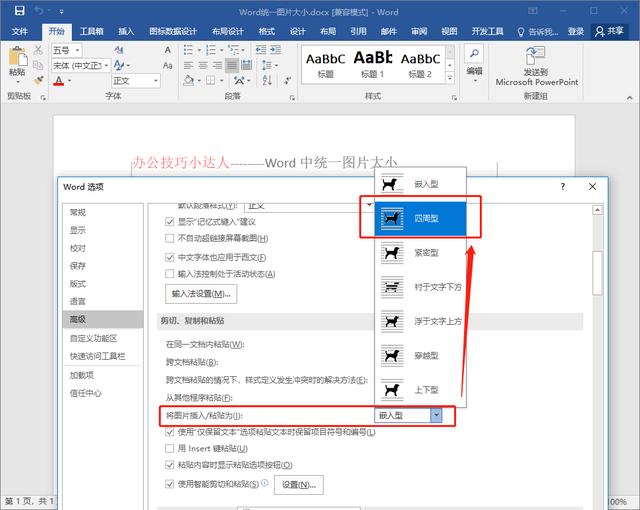Open the 将图片插入/粘贴为 dropdown arrow
This screenshot has height=510, width=640.
point(436,415)
